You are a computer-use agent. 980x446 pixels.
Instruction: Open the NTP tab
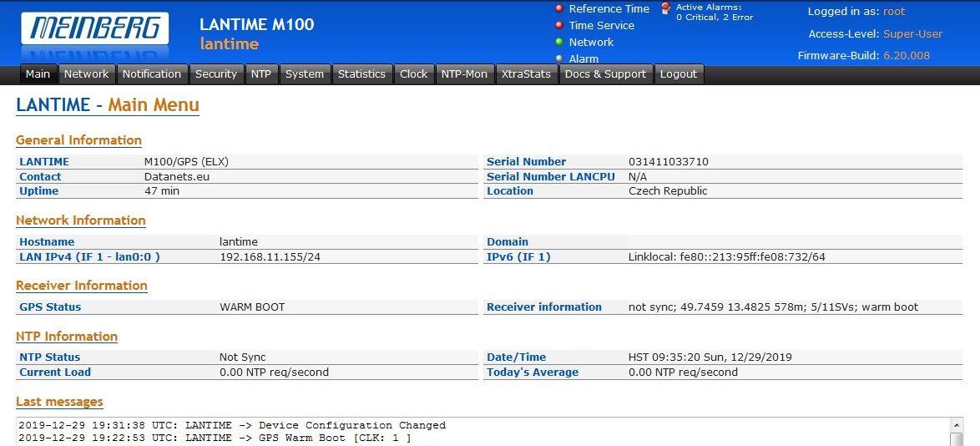pyautogui.click(x=261, y=73)
